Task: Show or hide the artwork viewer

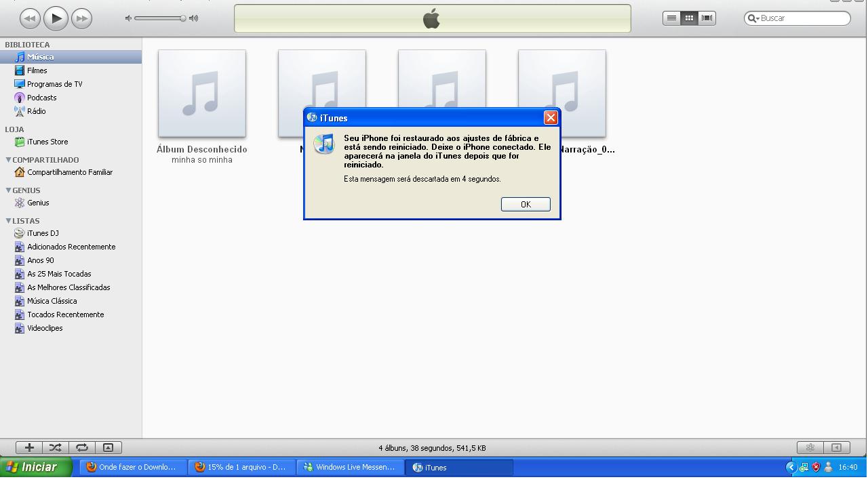Action: [108, 447]
